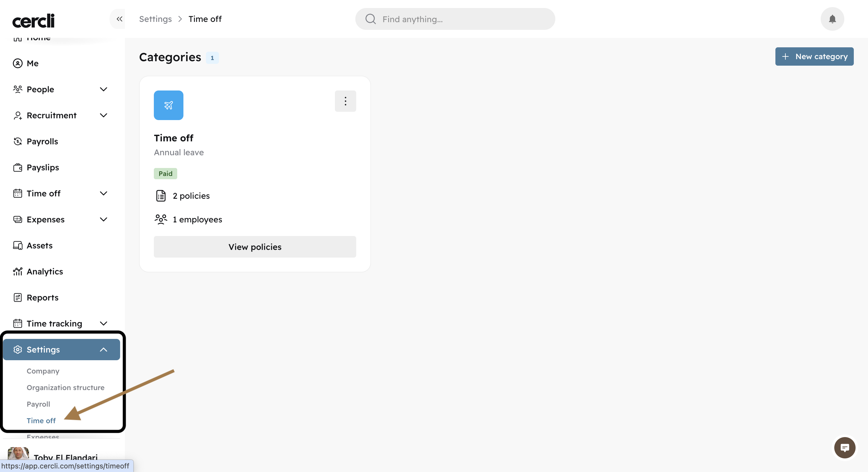
Task: Expand the People menu chevron
Action: tap(104, 89)
